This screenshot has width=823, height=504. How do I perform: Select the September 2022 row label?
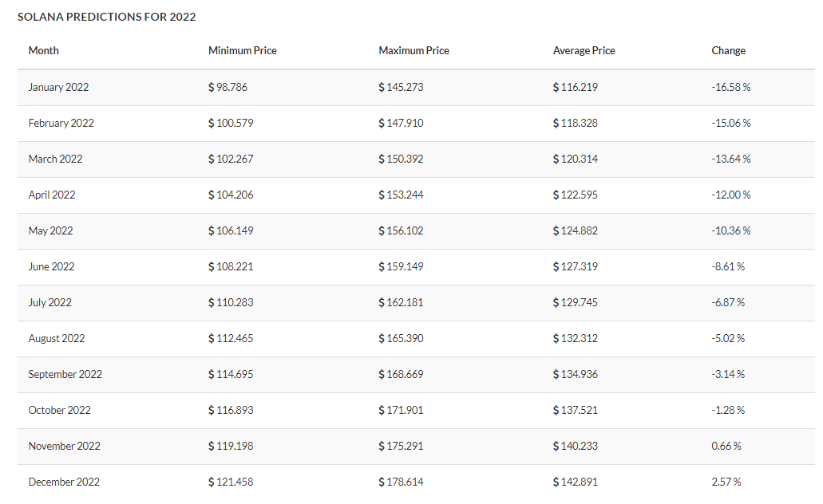[65, 375]
